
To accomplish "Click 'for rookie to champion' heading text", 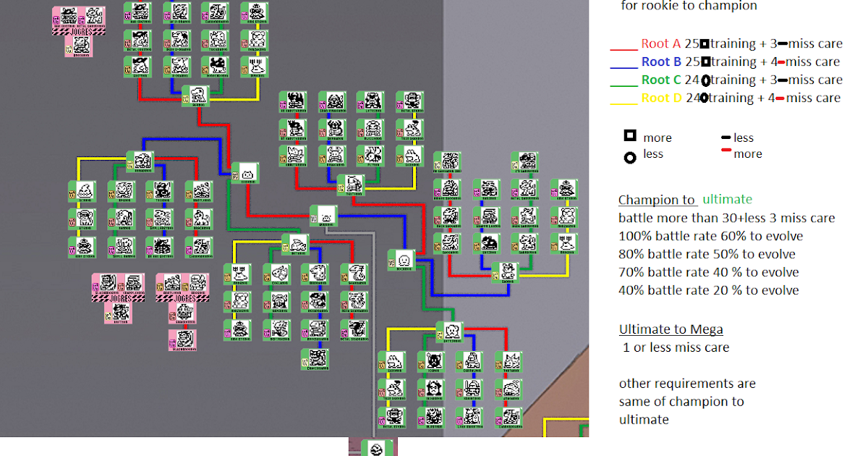I will pos(689,7).
